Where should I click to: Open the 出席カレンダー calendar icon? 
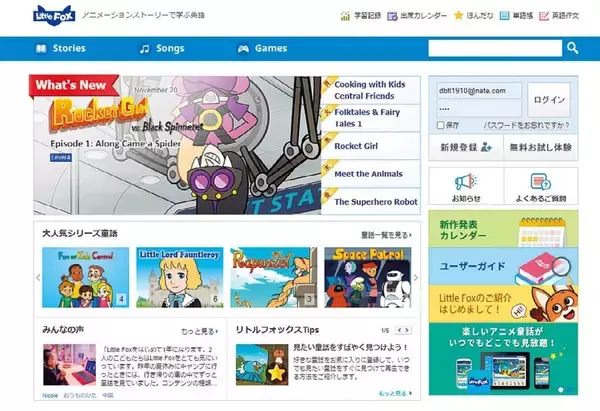(392, 16)
